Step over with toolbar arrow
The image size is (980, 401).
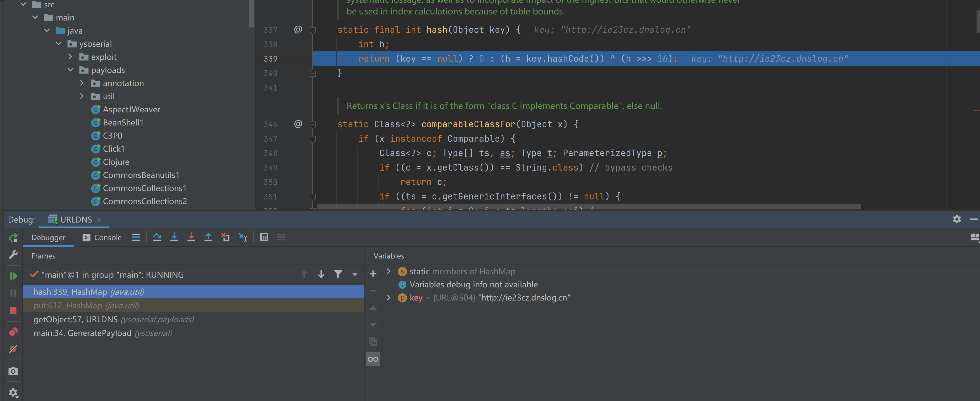[157, 237]
